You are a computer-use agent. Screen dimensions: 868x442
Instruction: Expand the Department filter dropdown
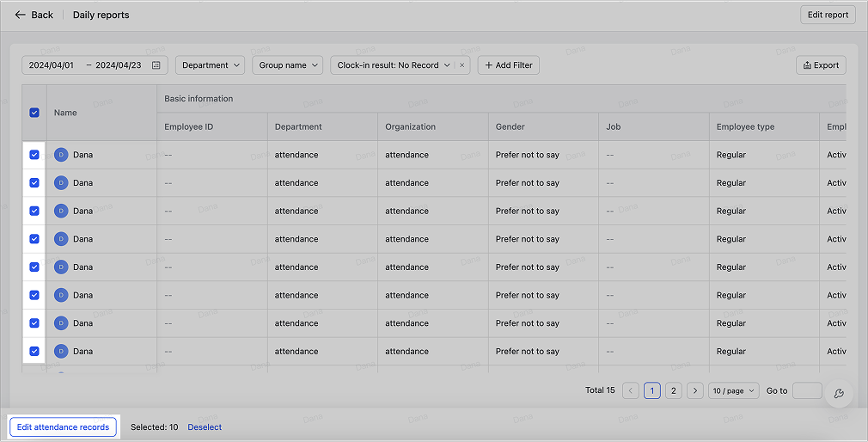[210, 65]
